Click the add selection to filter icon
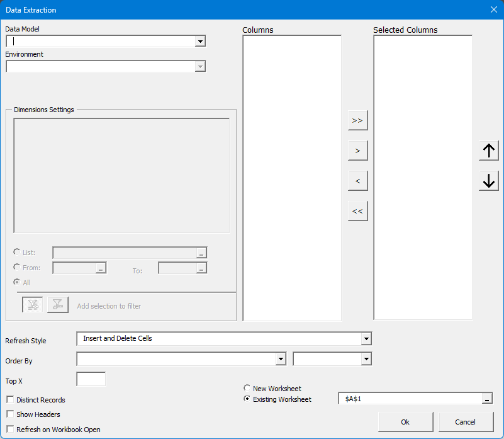This screenshot has height=439, width=504. (x=33, y=305)
